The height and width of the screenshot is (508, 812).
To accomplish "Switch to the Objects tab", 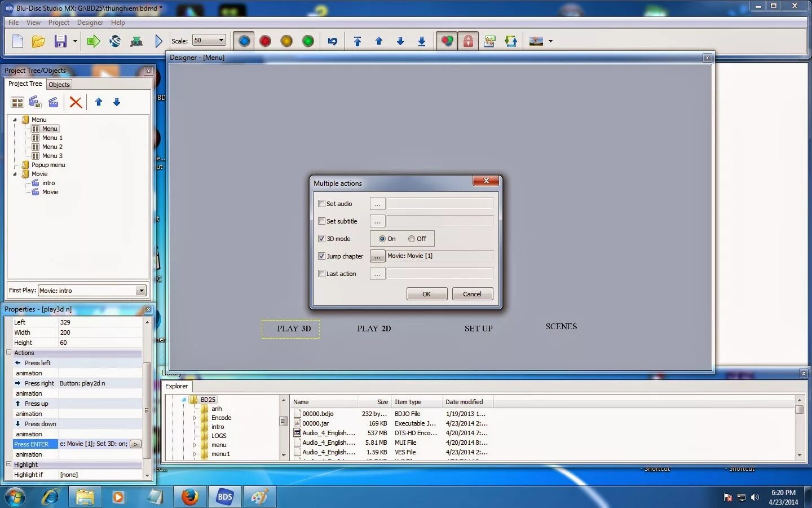I will coord(59,84).
